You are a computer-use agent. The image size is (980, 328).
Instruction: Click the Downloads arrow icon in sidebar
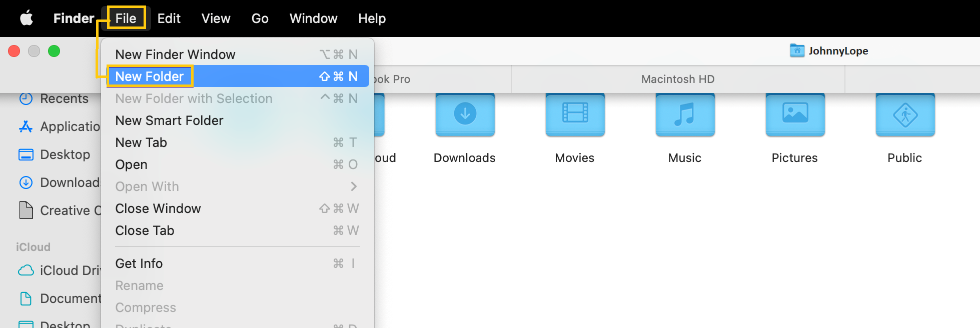coord(26,182)
